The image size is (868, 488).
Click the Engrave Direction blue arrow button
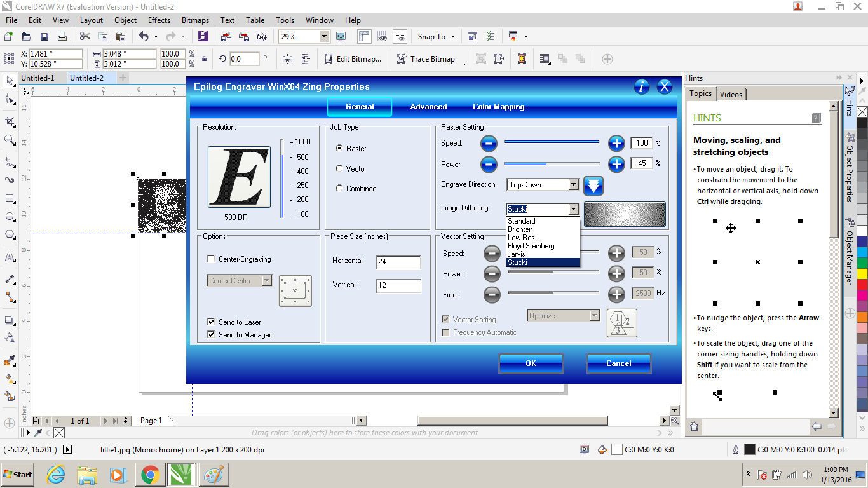(593, 186)
